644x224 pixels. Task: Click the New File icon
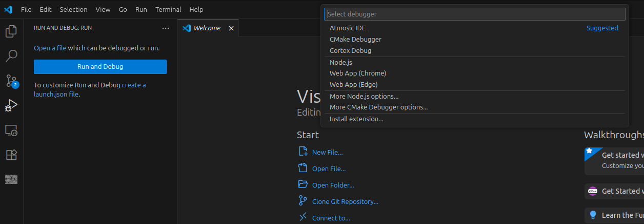(x=303, y=152)
